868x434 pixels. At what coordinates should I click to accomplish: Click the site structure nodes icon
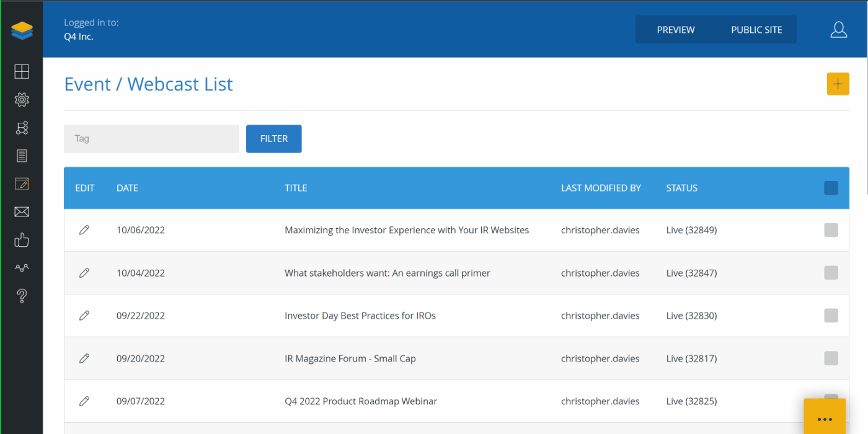click(x=22, y=128)
